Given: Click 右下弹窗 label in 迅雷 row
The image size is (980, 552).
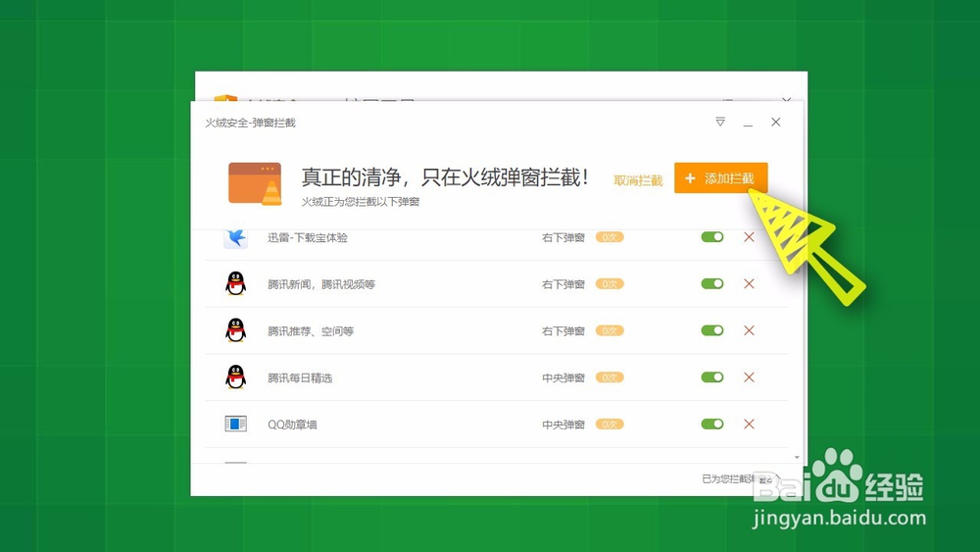Looking at the screenshot, I should pos(563,237).
